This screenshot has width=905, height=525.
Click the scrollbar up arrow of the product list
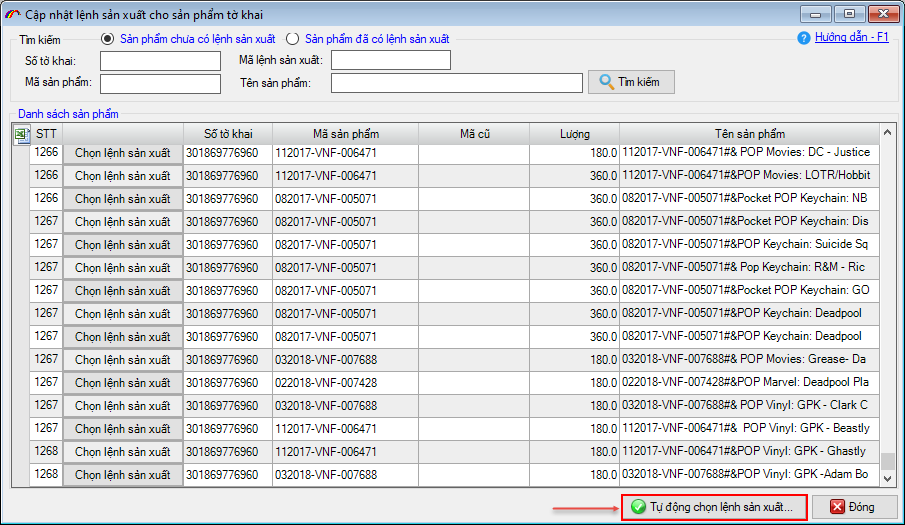888,133
